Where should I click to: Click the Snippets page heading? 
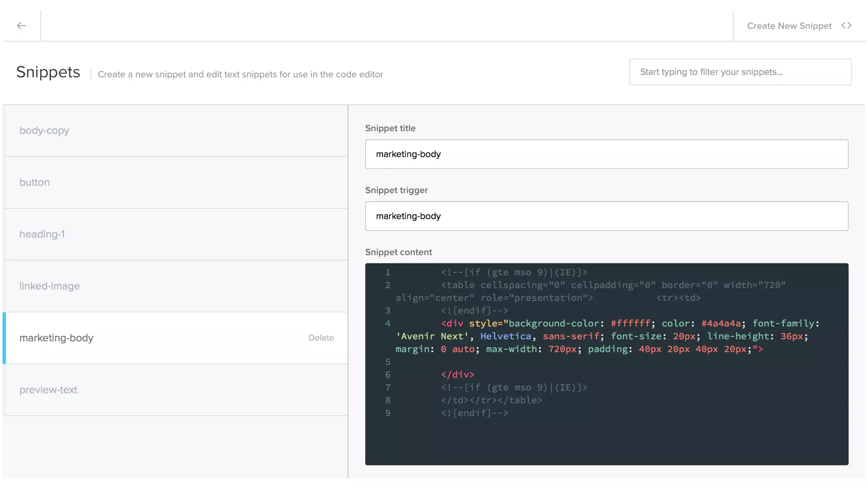coord(48,72)
